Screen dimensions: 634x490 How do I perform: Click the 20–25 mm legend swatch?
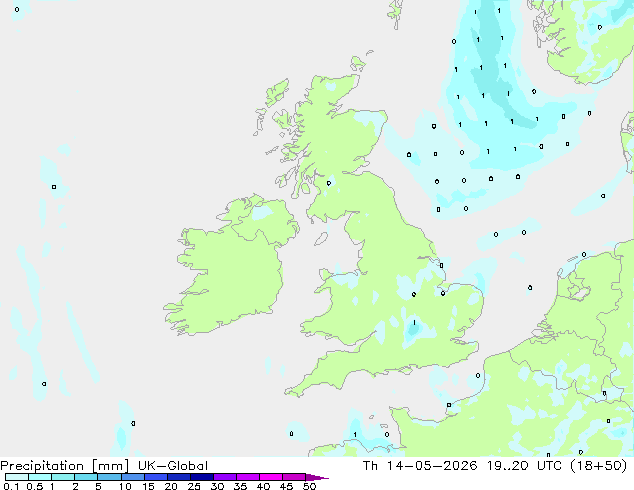[179, 477]
